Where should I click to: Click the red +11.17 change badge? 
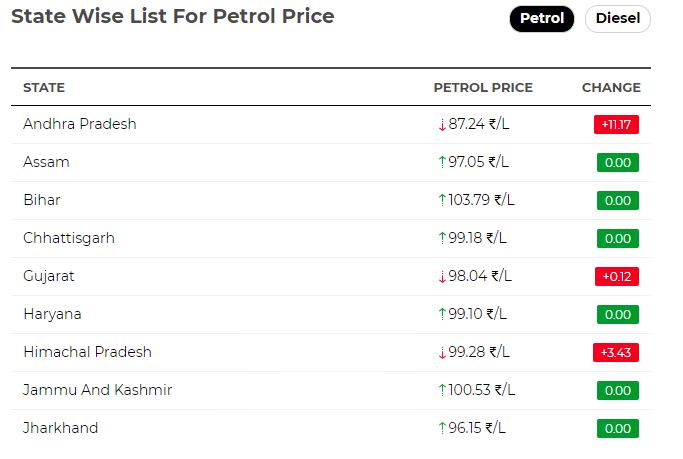tap(616, 125)
